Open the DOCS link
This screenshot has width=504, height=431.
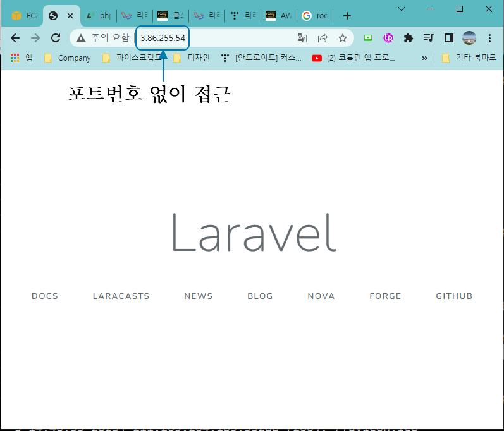pyautogui.click(x=45, y=296)
